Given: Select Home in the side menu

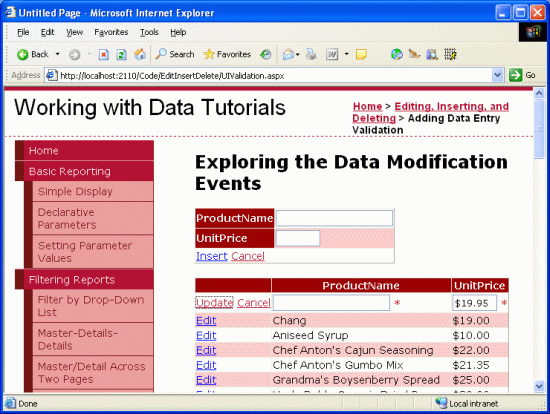Looking at the screenshot, I should pyautogui.click(x=84, y=151).
